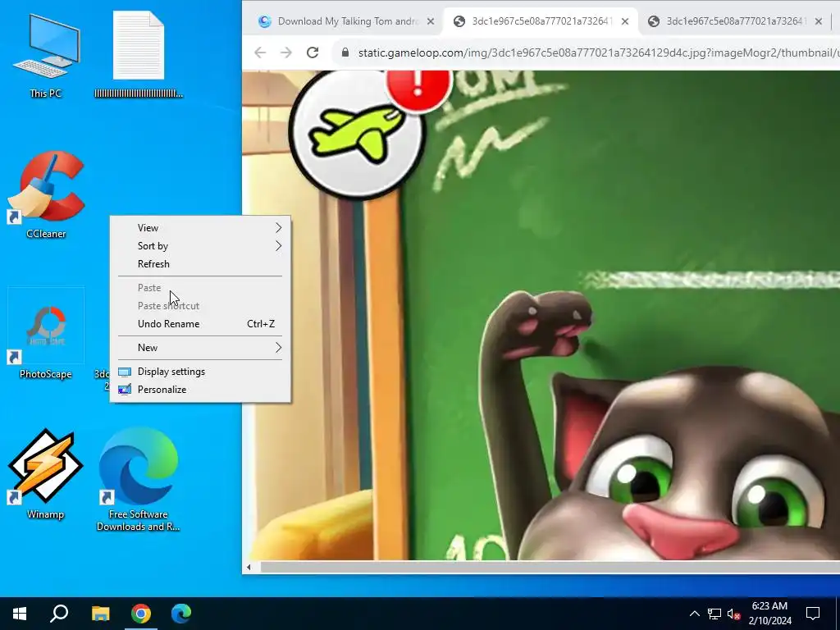Choose Refresh from the context menu
The image size is (840, 630).
200,264
